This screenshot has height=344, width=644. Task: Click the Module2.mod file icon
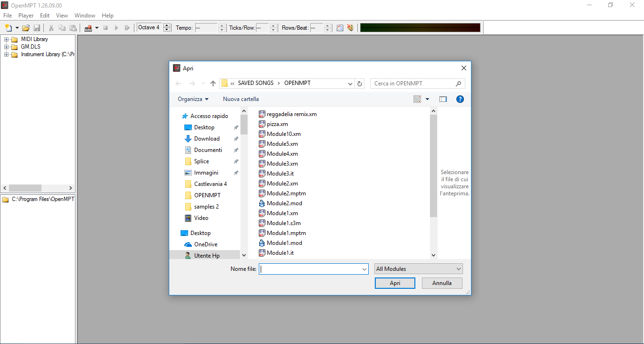click(x=262, y=203)
